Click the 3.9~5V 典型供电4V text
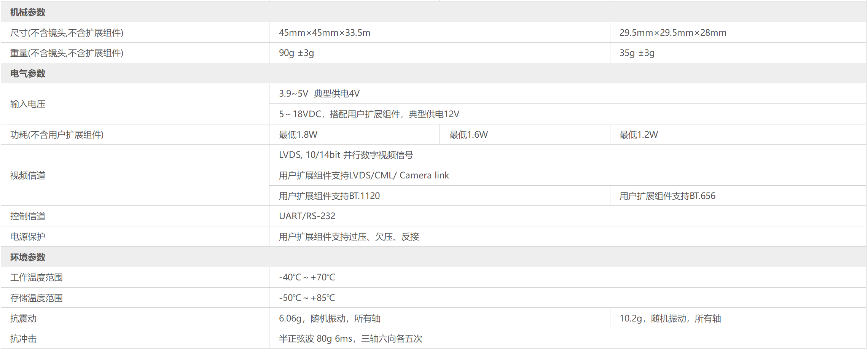 319,94
